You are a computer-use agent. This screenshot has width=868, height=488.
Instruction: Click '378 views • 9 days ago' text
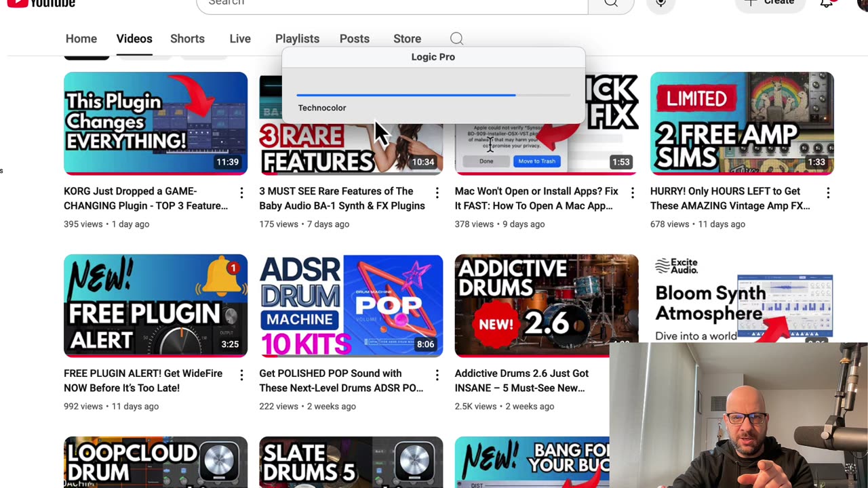pos(500,224)
